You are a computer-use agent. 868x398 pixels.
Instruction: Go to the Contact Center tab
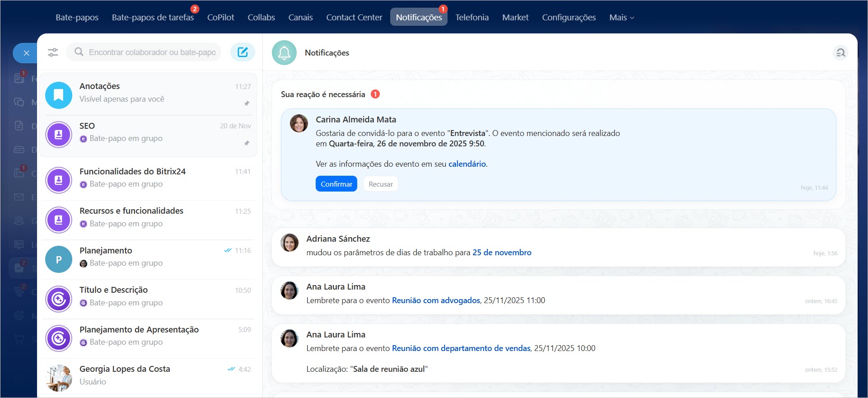click(x=354, y=18)
